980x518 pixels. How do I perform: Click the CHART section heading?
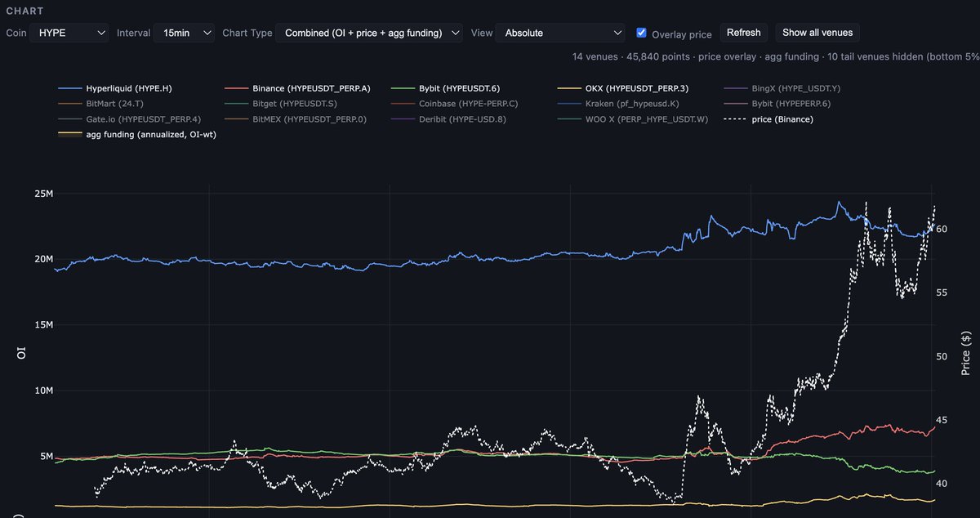click(25, 11)
